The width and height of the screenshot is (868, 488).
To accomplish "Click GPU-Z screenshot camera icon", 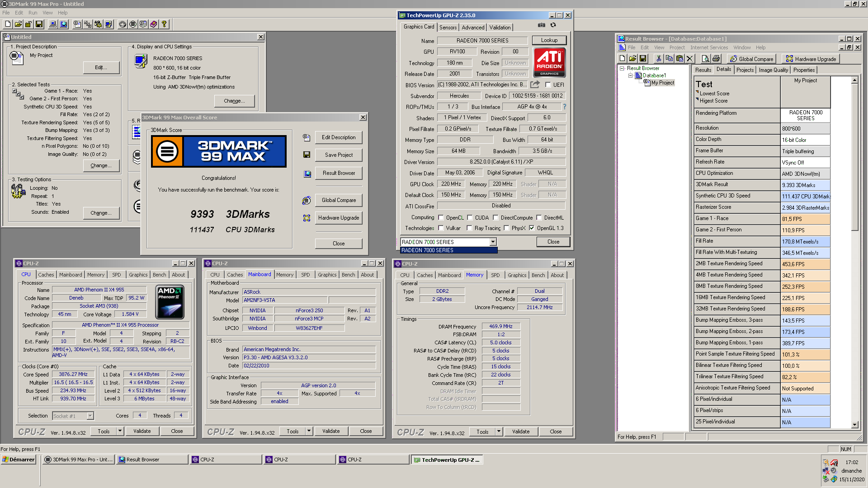I will [x=542, y=25].
